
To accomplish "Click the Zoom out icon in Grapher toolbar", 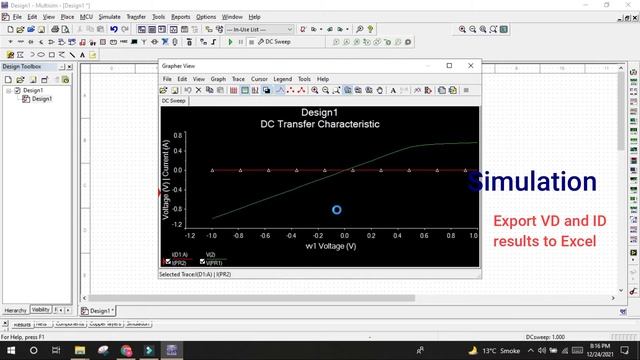I will pyautogui.click(x=325, y=90).
